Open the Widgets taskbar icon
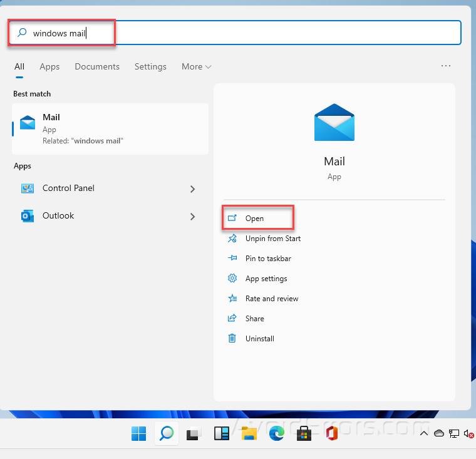This screenshot has height=459, width=476. 222,433
